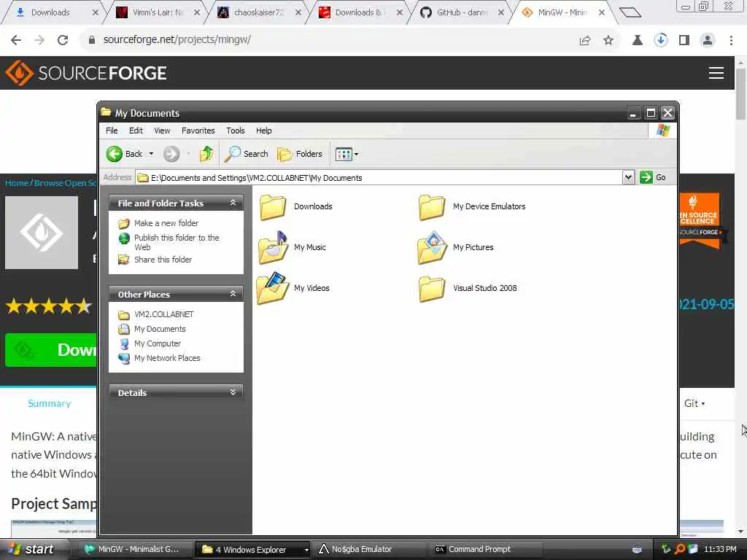Screen dimensions: 747x560
Task: Bookmark this page with the star icon
Action: 608,41
